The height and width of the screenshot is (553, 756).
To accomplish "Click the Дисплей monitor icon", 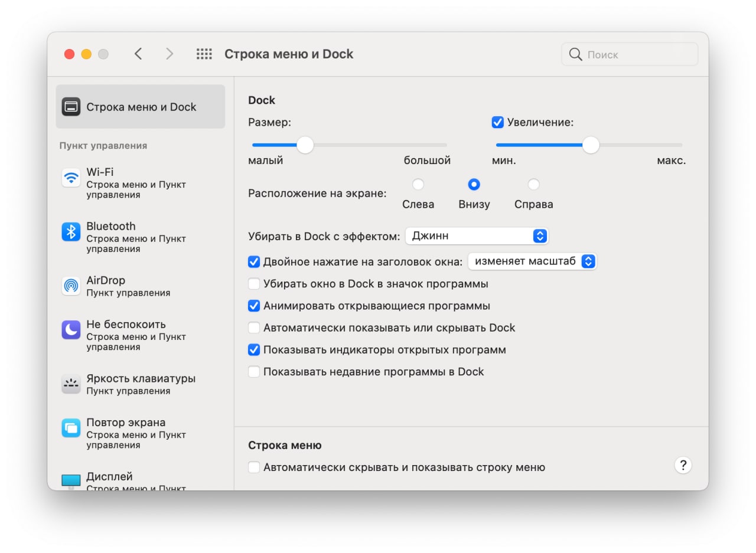I will point(71,480).
